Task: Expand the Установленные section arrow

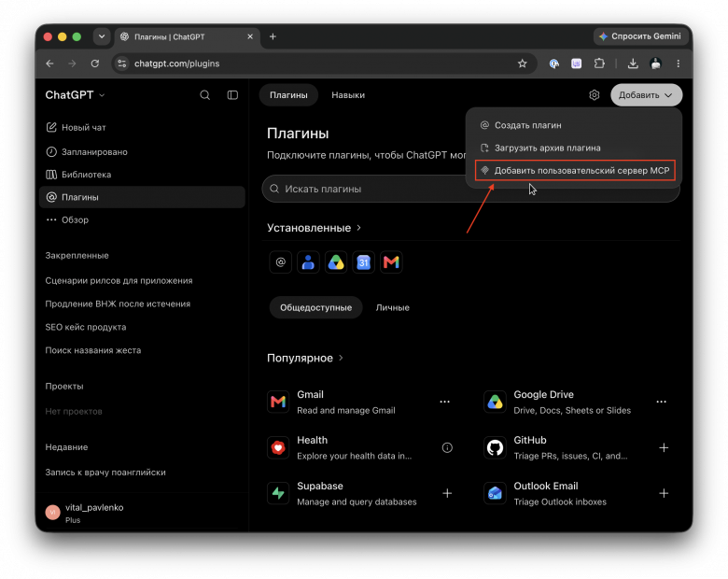Action: (x=359, y=228)
